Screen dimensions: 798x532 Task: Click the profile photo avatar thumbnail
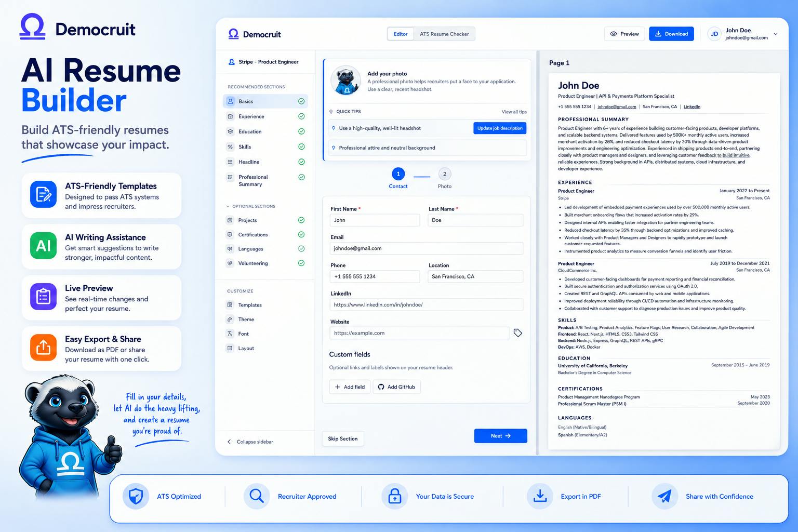pos(345,81)
